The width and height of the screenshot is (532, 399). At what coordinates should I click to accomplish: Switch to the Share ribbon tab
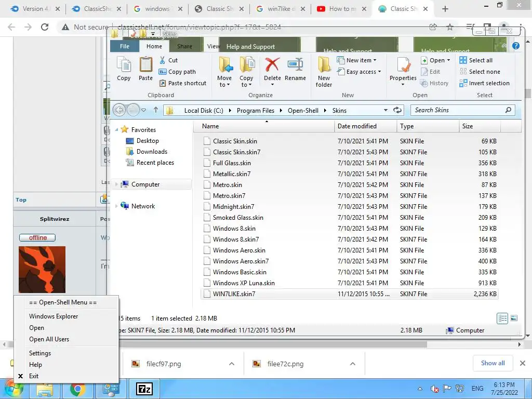[x=184, y=46]
